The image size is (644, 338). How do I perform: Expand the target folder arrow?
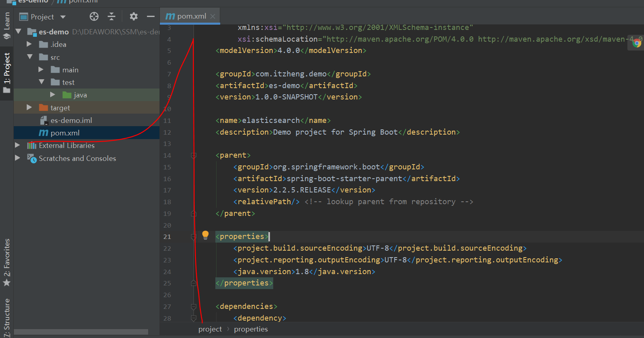[29, 108]
